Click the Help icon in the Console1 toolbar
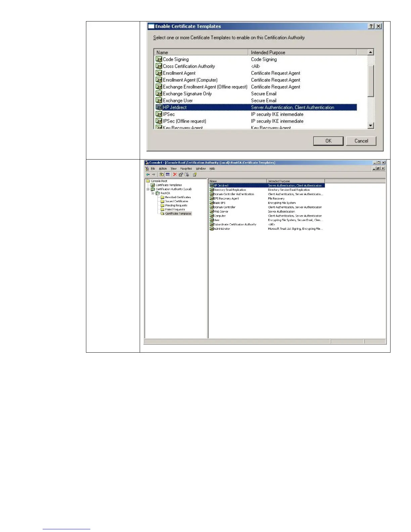411x532 pixels. [194, 175]
